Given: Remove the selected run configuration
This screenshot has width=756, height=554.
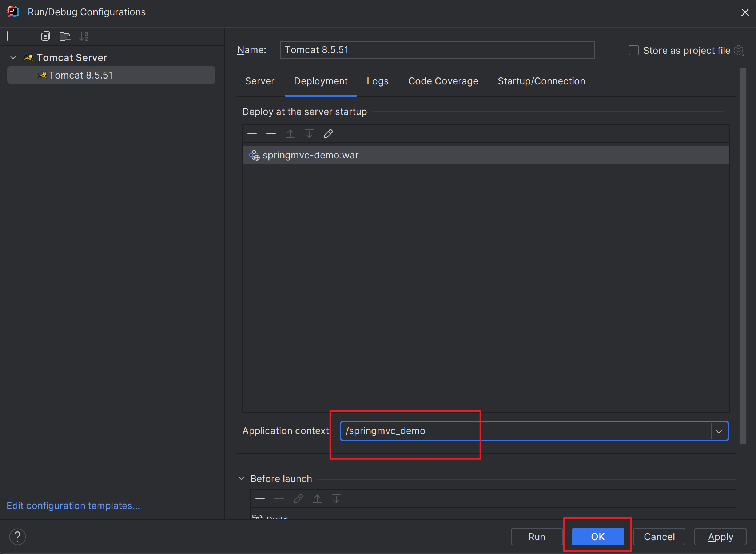Looking at the screenshot, I should 27,36.
